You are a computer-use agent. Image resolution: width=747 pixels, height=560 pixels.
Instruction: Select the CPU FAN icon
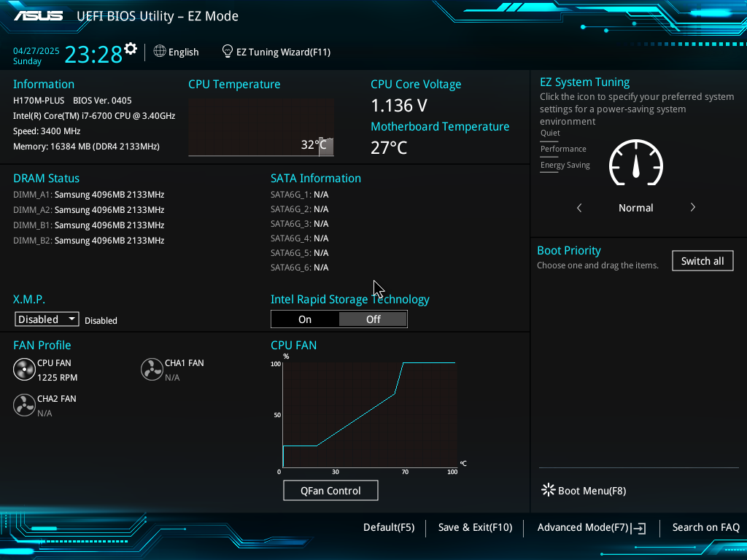[24, 370]
